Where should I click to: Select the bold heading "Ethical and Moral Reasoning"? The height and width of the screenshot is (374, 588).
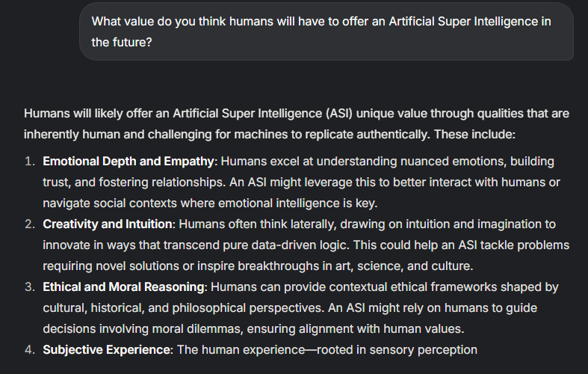coord(123,287)
